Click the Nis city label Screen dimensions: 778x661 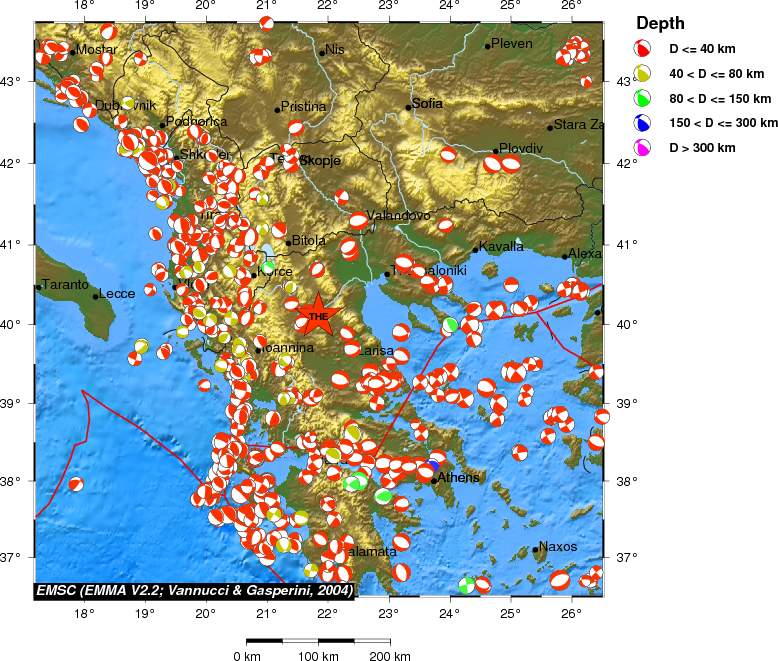(x=334, y=49)
